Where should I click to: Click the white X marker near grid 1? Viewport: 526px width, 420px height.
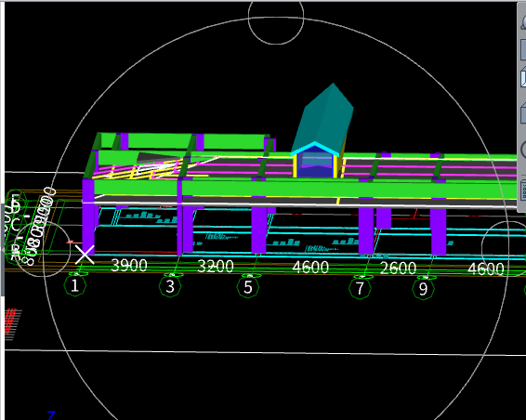(85, 255)
